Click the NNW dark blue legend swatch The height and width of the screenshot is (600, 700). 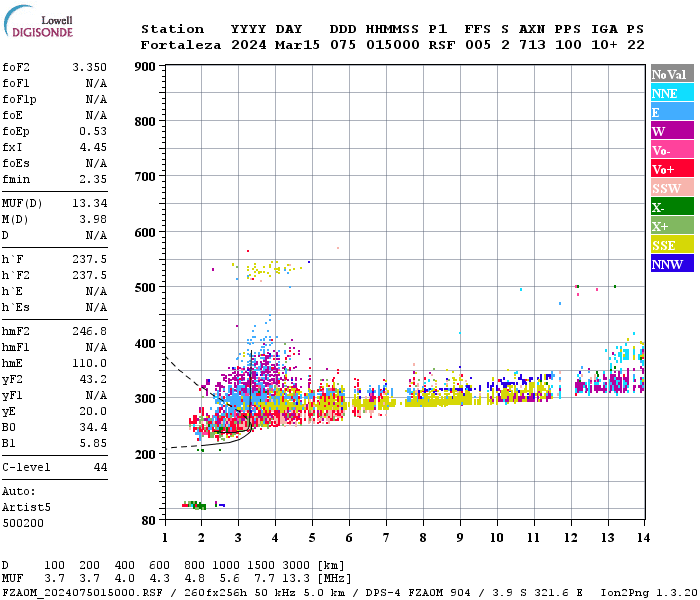672,263
